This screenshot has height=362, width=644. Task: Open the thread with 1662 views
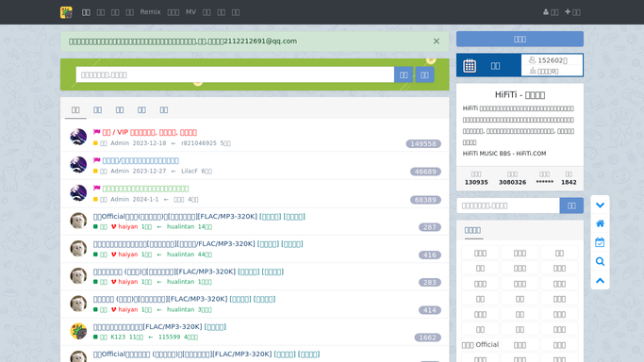pyautogui.click(x=159, y=327)
